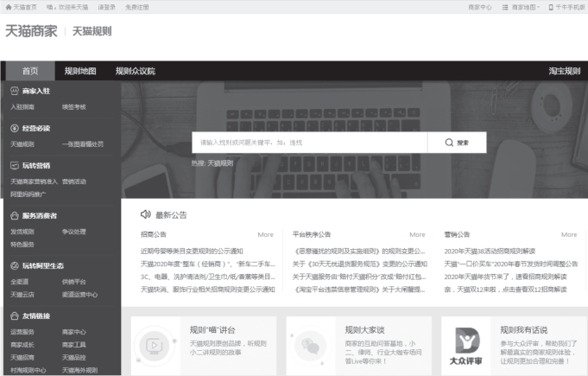Screen dimensions: 588x376
Task: Focus the rule keyword search input field
Action: pos(311,143)
